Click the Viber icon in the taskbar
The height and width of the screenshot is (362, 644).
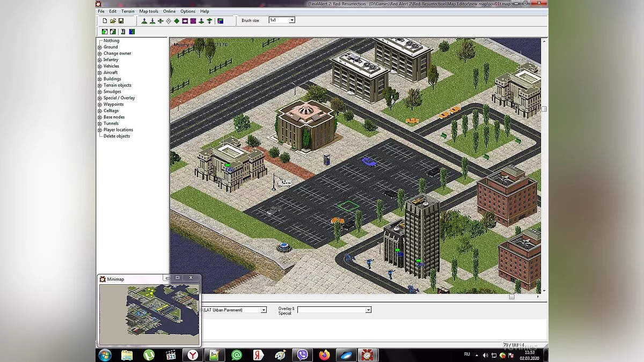[302, 355]
